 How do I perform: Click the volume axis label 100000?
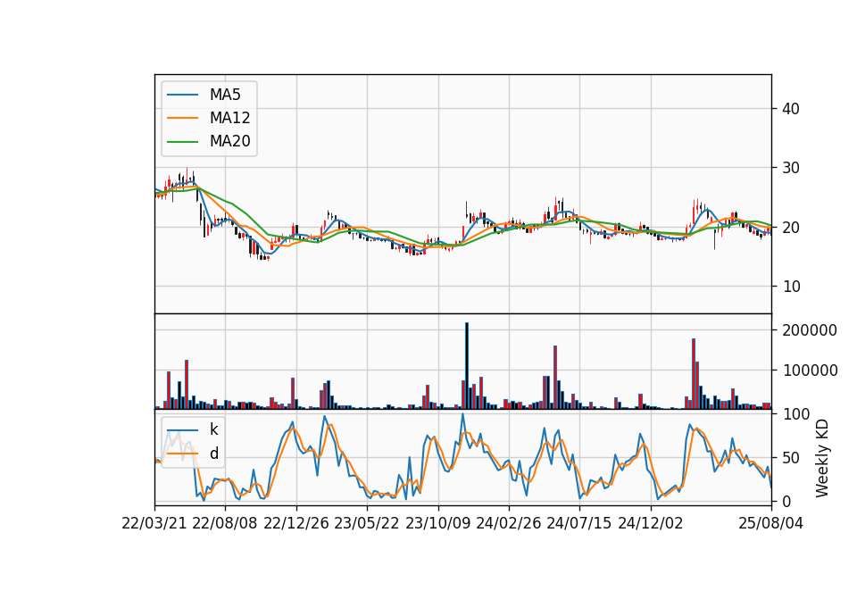pos(810,370)
